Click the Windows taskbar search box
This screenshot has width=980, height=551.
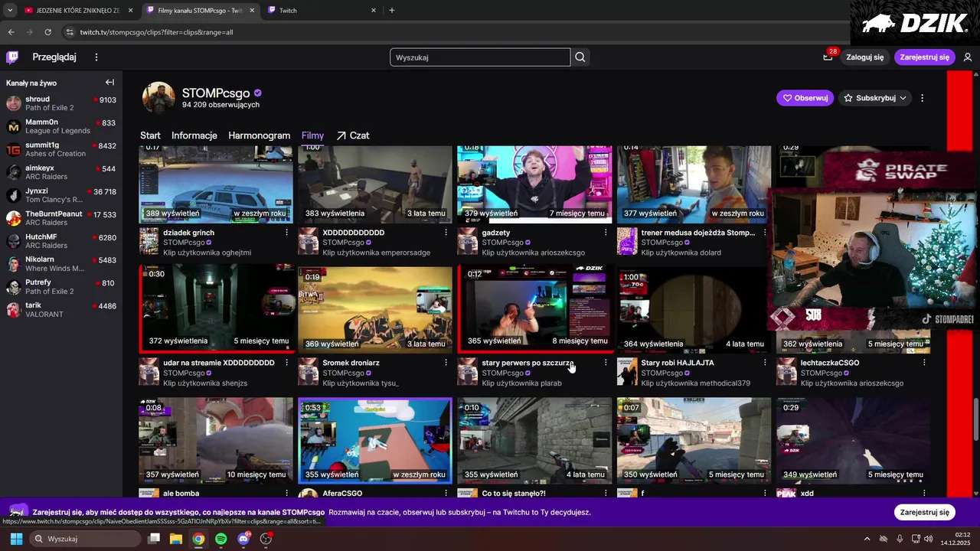point(85,539)
